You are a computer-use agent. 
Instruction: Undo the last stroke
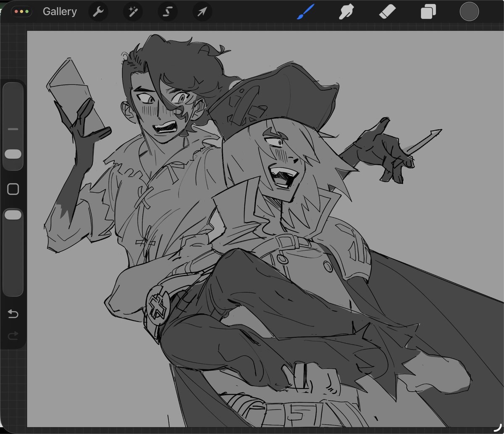coord(13,314)
